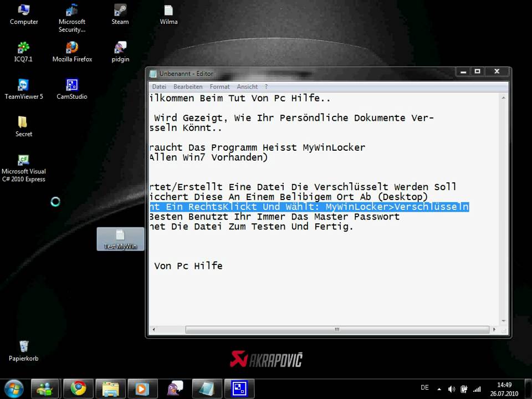The image size is (532, 399).
Task: Click the line ending 'sseln Könnt..'
Action: pyautogui.click(x=186, y=128)
